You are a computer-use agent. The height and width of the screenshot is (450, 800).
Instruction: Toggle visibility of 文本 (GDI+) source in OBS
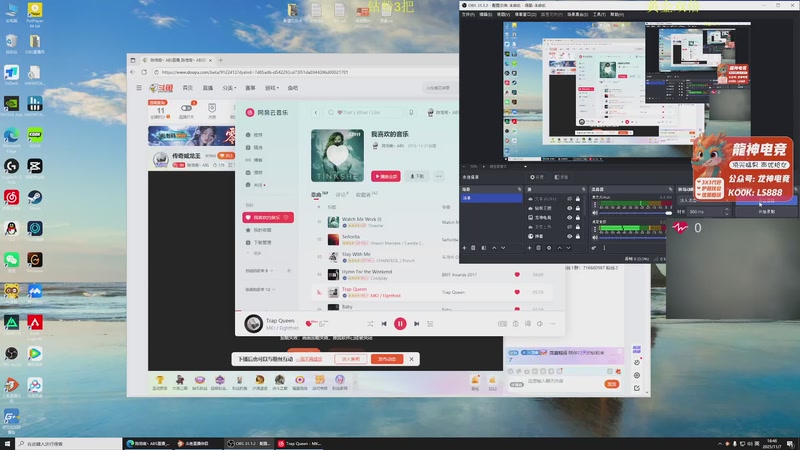[569, 198]
